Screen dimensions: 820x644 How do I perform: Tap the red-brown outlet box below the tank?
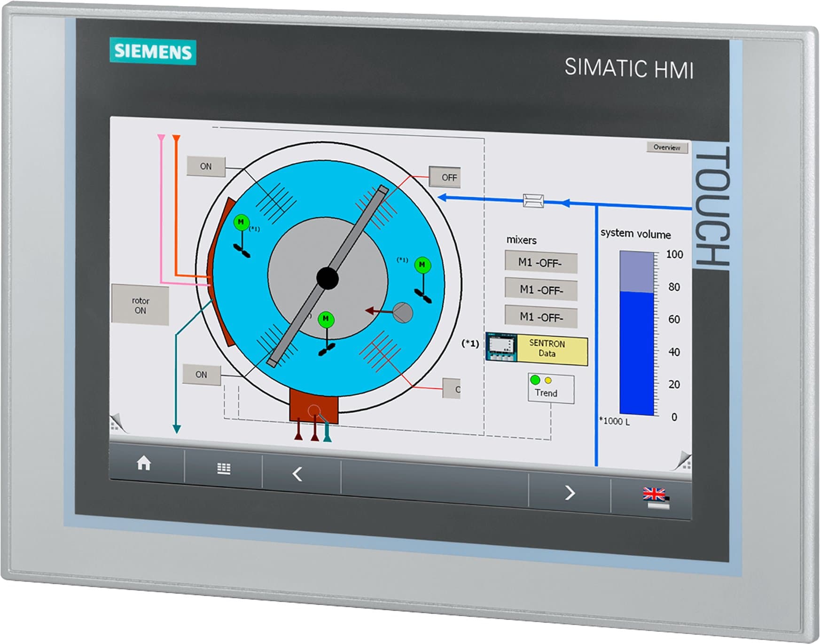pos(314,406)
